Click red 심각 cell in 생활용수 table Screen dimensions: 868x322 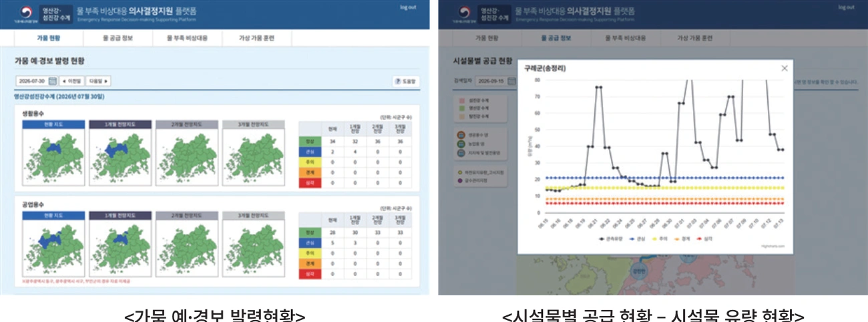coord(310,182)
